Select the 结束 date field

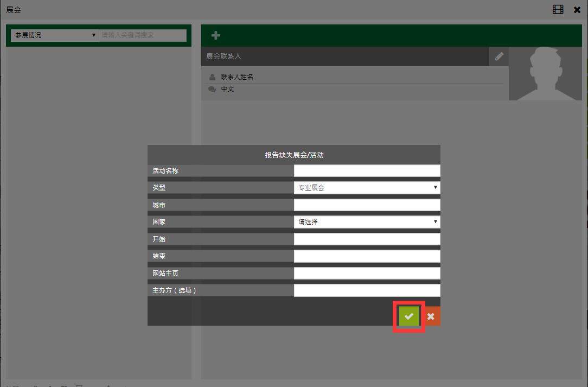tap(367, 256)
